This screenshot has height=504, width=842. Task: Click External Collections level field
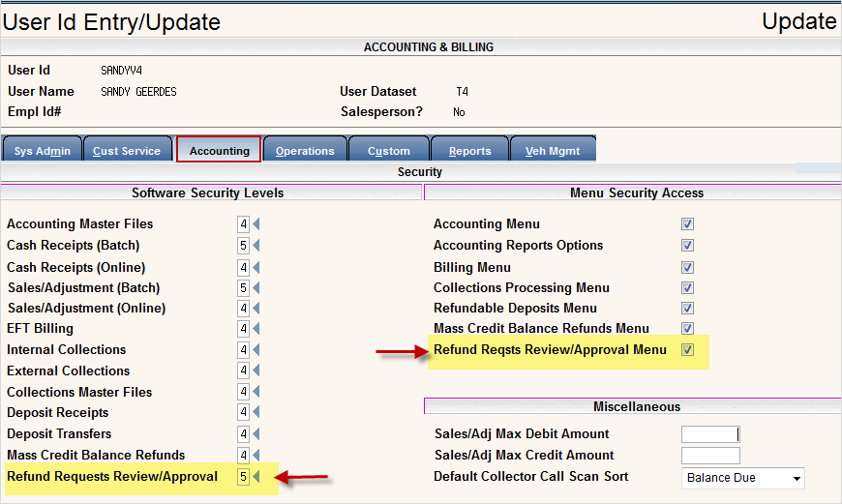[x=243, y=371]
